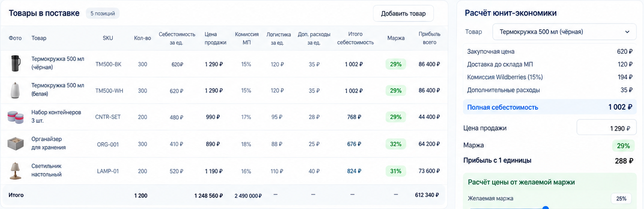Click the 29% margin badge for TM500-BK
Screen dimensions: 644x209
pyautogui.click(x=396, y=64)
